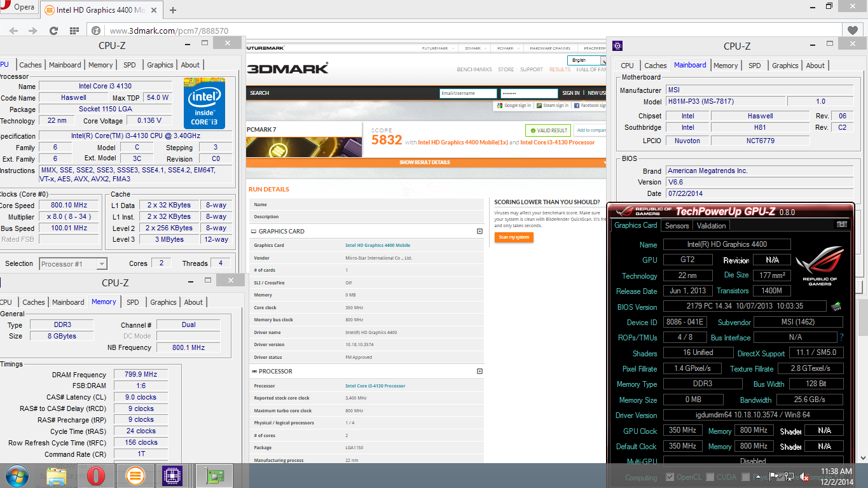Click Intel Core i3-4130 Processor score link

(558, 143)
